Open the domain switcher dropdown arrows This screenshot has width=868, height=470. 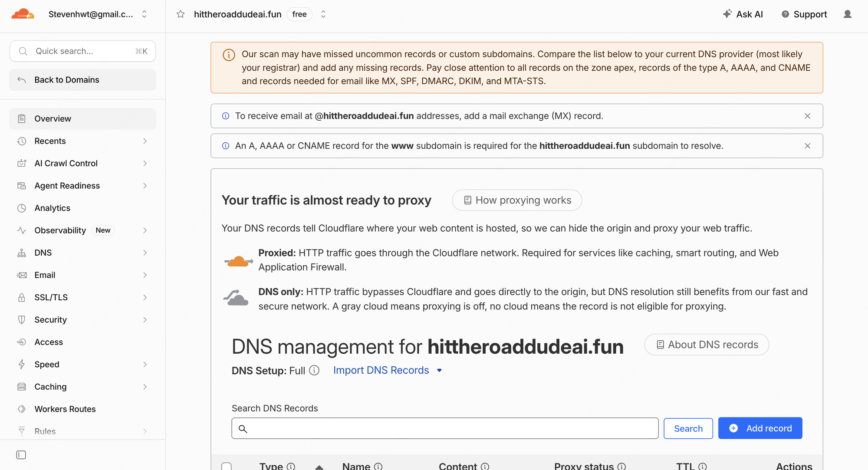323,14
